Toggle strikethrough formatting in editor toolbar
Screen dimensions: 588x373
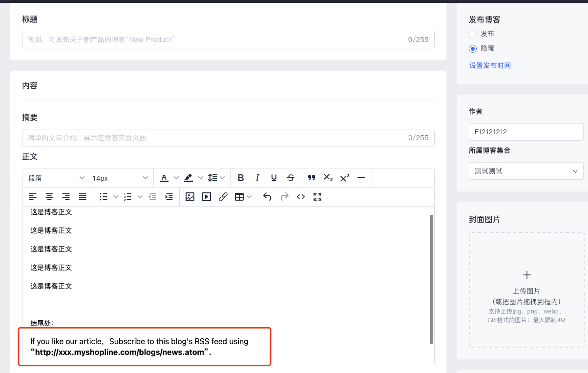coord(291,178)
